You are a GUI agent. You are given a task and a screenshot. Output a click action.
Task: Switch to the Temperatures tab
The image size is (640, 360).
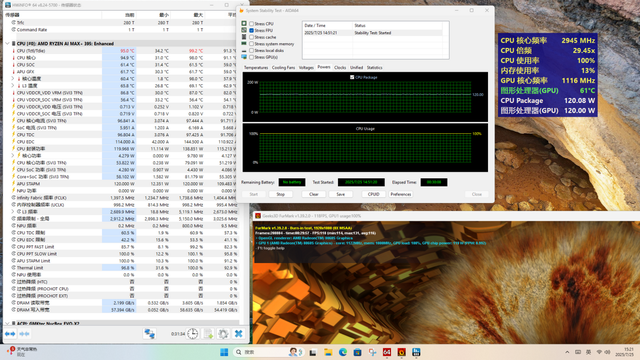point(256,67)
